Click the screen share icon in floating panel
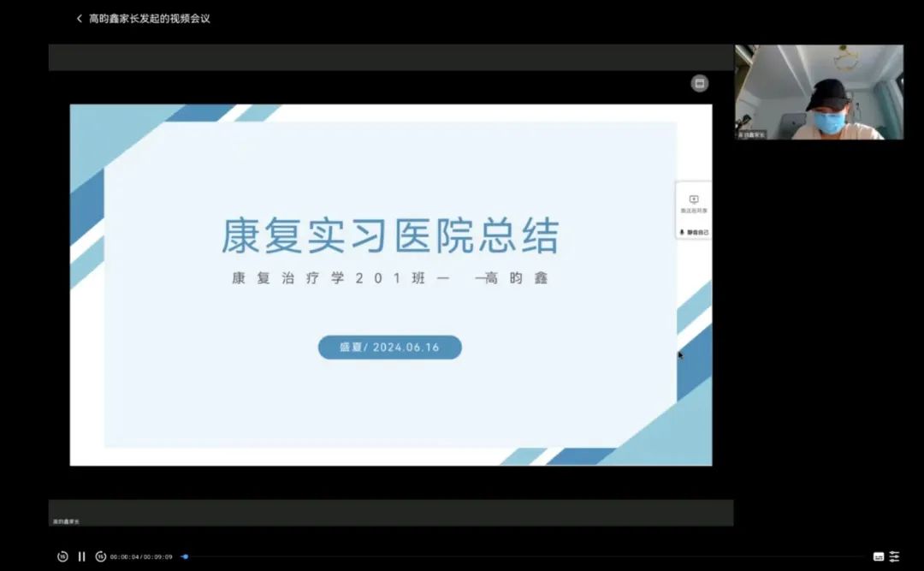This screenshot has height=571, width=924. [694, 200]
